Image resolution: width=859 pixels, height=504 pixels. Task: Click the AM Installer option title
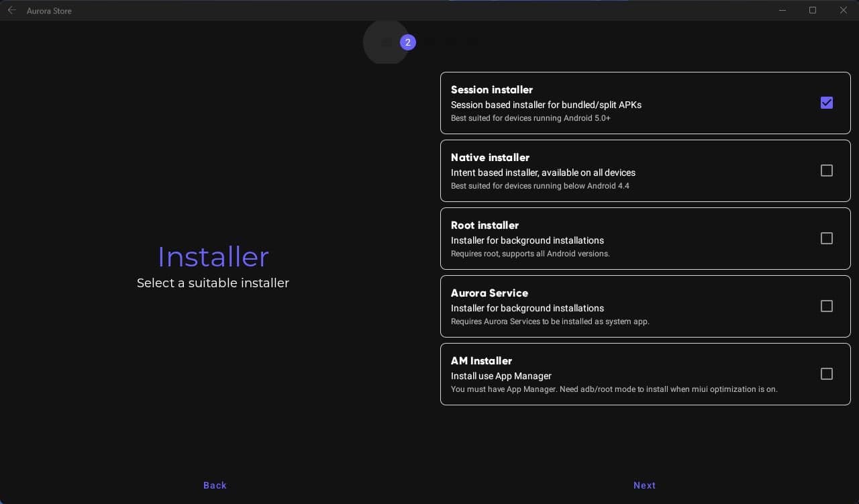click(481, 360)
